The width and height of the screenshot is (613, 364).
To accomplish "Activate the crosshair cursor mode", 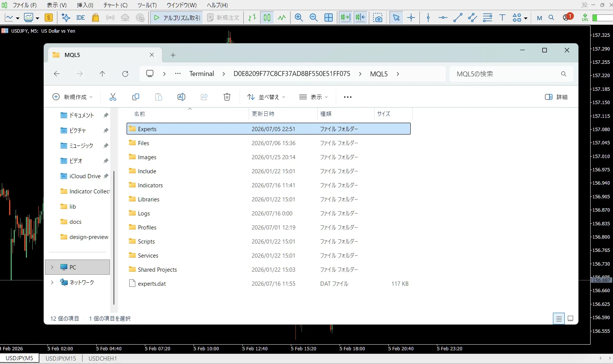I will (411, 17).
